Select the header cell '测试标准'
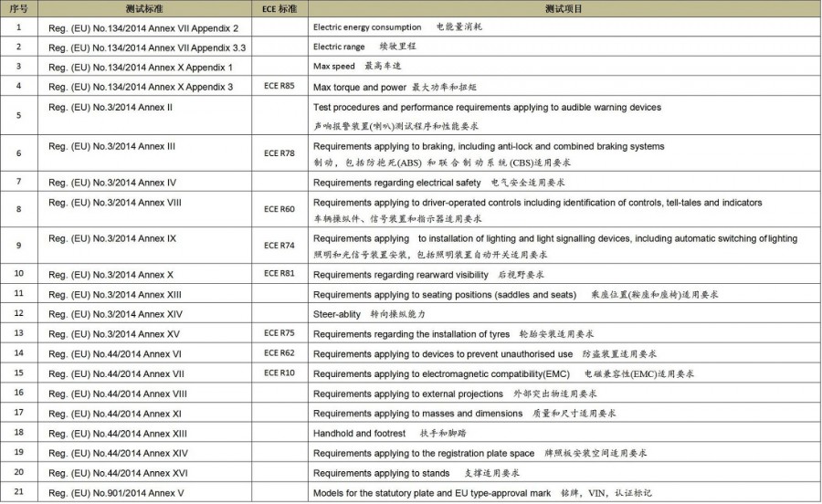822x504 pixels. (144, 9)
